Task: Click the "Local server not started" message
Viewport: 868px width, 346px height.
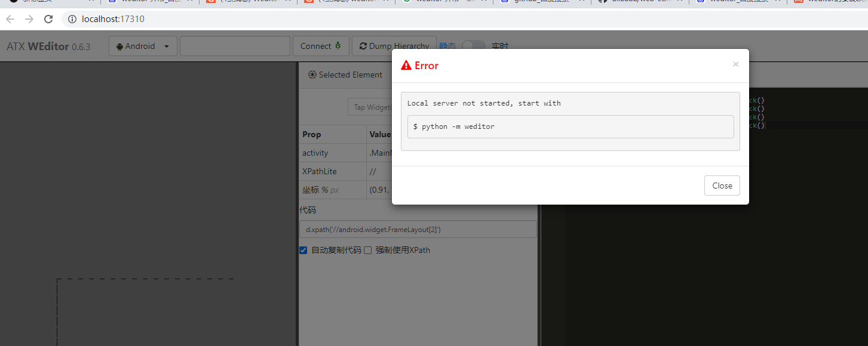Action: 484,103
